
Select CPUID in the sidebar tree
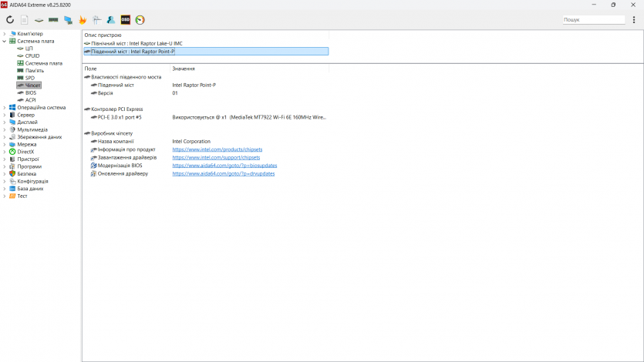(32, 56)
